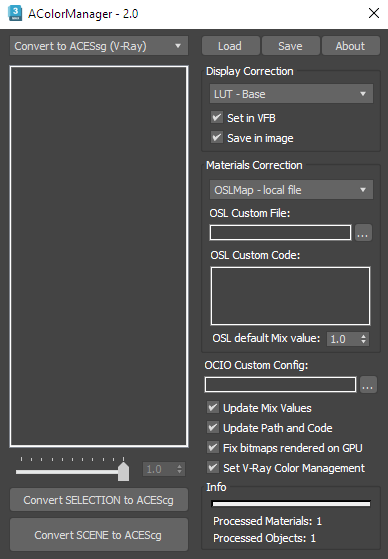The width and height of the screenshot is (388, 559).
Task: Click the OSL default Mix value spinner arrows
Action: [363, 339]
